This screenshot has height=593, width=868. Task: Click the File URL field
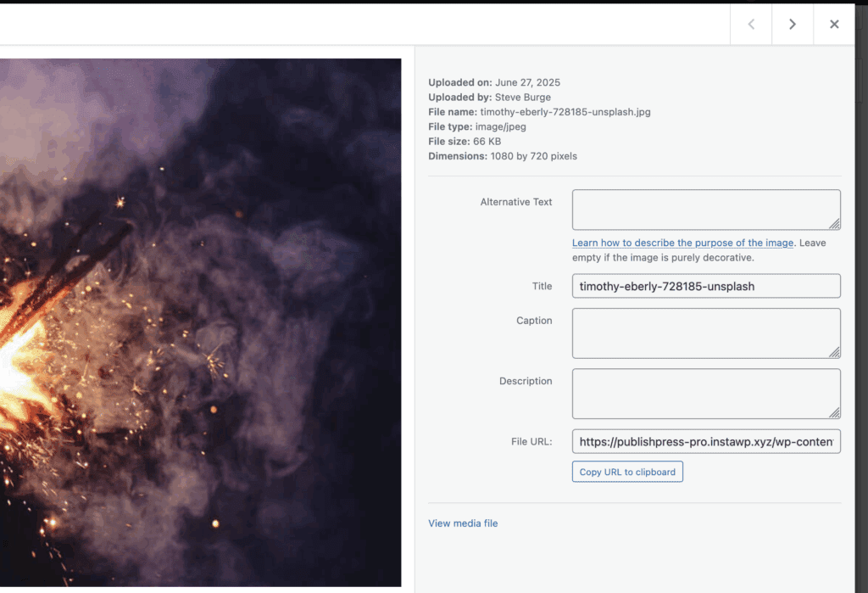point(705,441)
